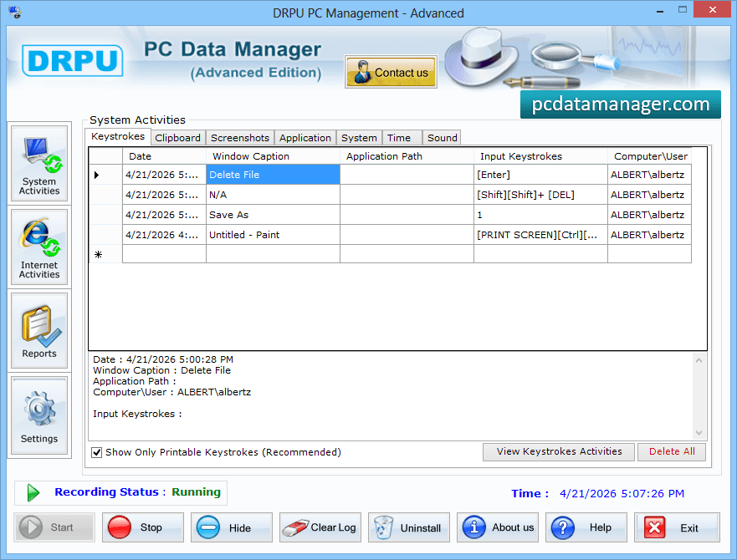Click the Contact us button
The image size is (737, 560).
coord(391,72)
